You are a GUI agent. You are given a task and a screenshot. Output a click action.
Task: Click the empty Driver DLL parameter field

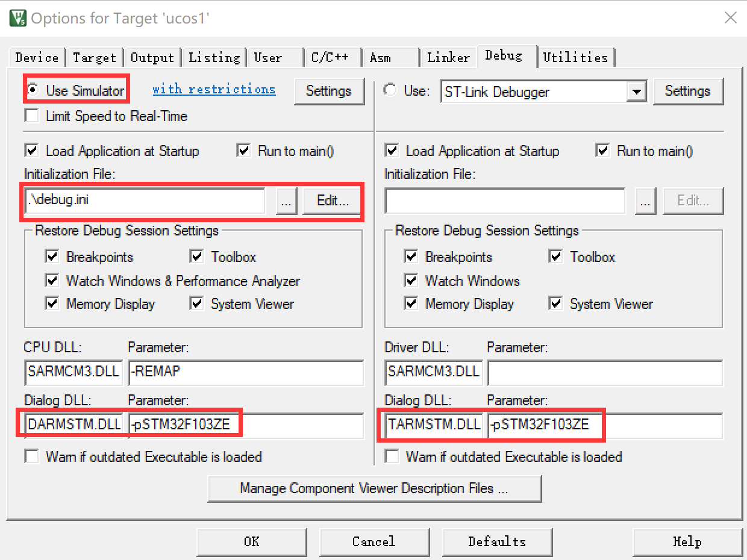click(x=605, y=373)
